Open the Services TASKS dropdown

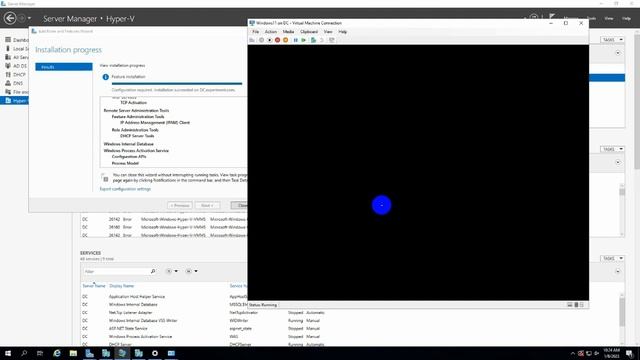tap(612, 258)
